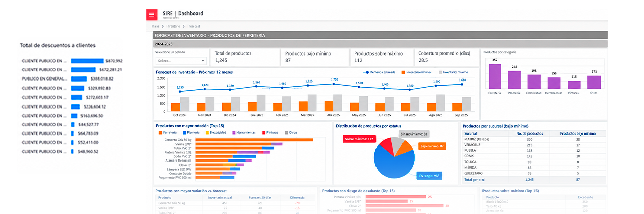Viewport: 644px width, 214px height.
Task: Open Inventario in the breadcrumb
Action: (x=173, y=25)
